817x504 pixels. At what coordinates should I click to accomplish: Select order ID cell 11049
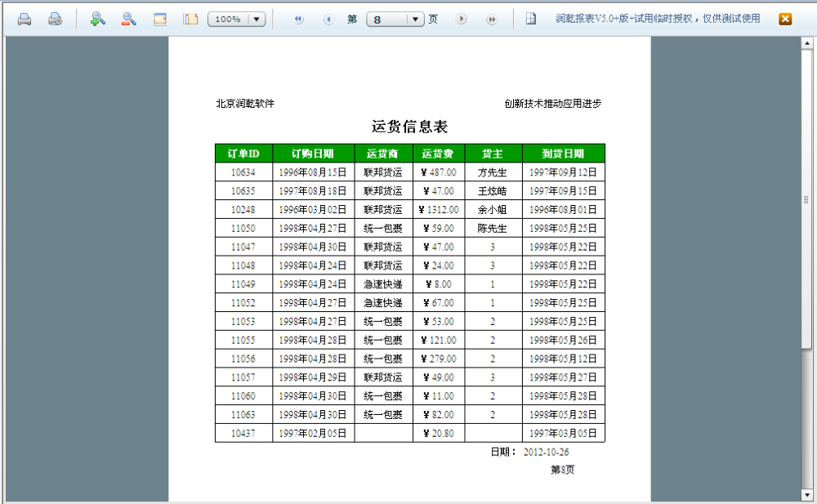243,284
